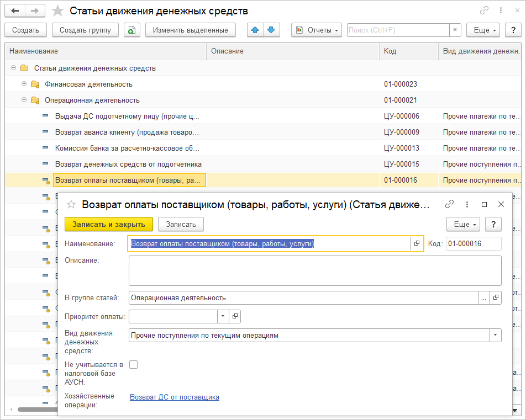This screenshot has width=526, height=420.
Task: Open the Отчеты menu
Action: 317,30
